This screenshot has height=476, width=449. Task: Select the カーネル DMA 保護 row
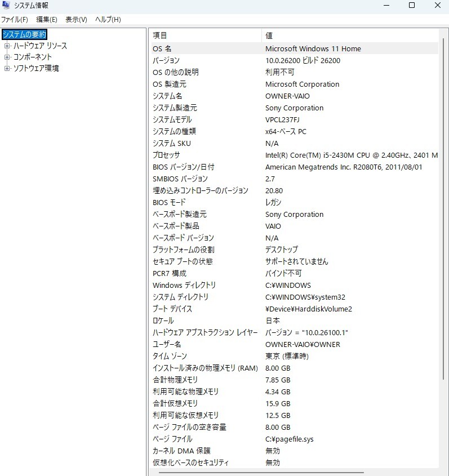pyautogui.click(x=295, y=451)
